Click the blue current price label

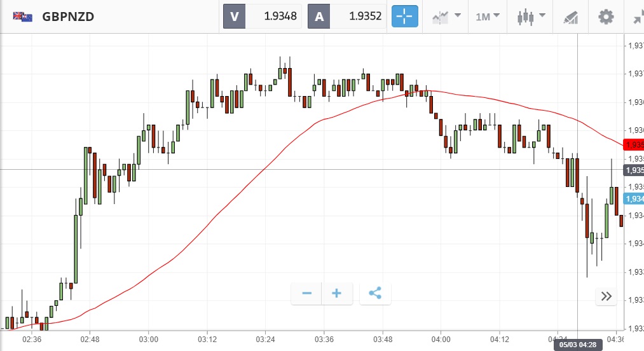(633, 199)
